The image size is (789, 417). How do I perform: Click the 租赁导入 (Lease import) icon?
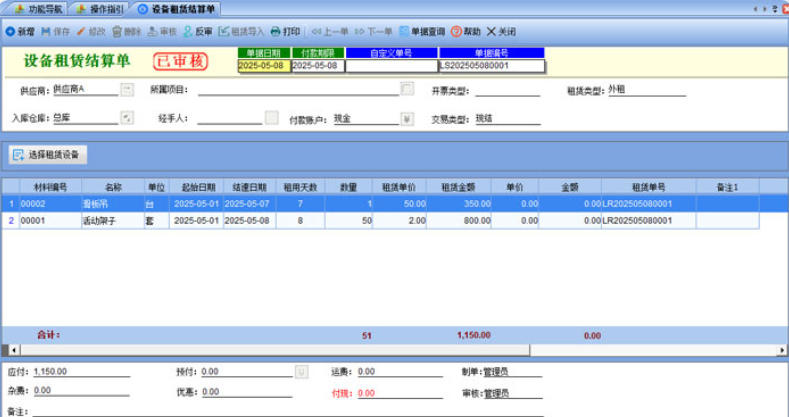(240, 32)
